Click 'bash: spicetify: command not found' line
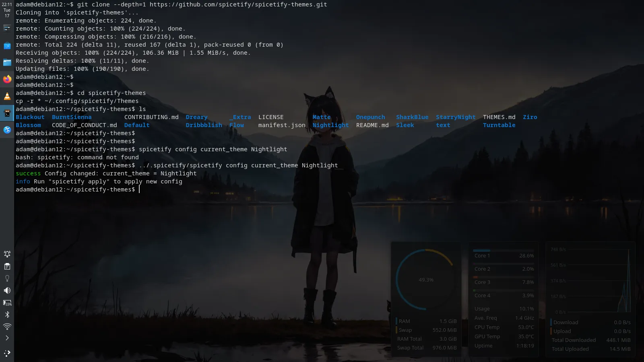The height and width of the screenshot is (362, 644). pyautogui.click(x=77, y=157)
